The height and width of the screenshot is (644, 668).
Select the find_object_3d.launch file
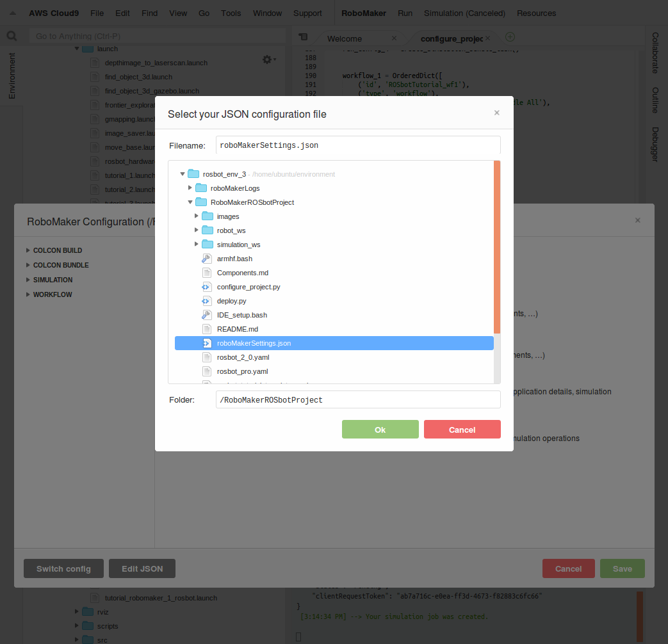pyautogui.click(x=138, y=77)
